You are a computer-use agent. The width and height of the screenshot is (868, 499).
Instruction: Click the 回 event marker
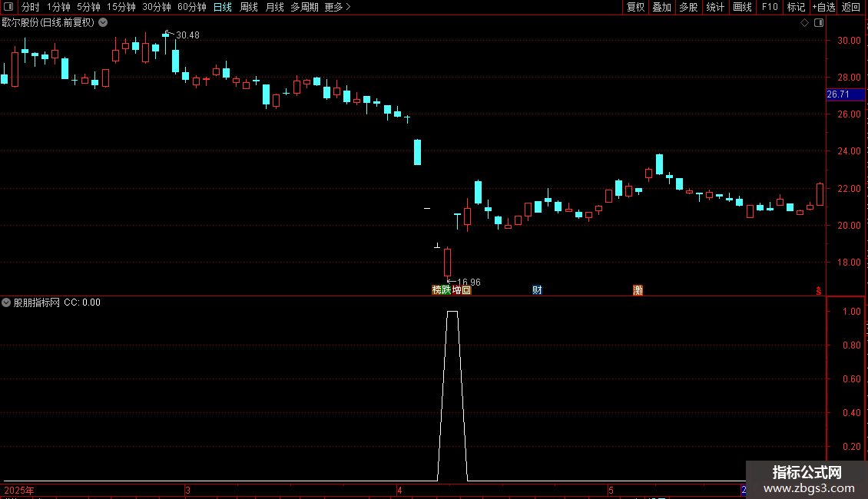(x=466, y=290)
